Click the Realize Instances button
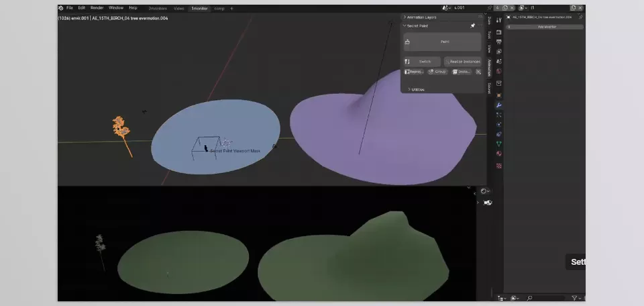Viewport: 644px width, 306px height. 462,62
